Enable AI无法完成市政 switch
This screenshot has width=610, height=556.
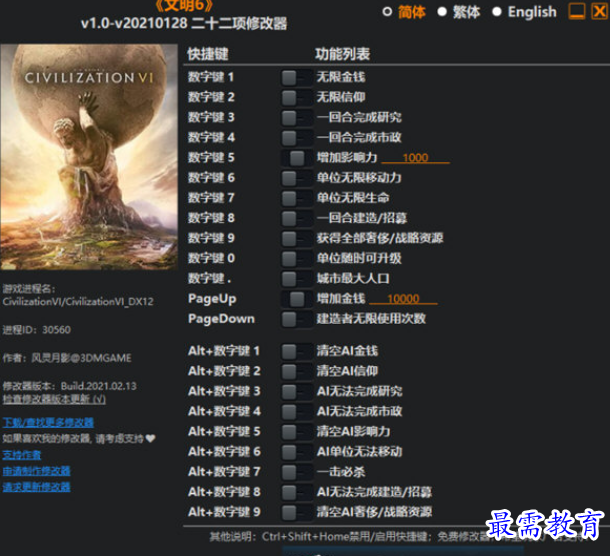[x=296, y=412]
